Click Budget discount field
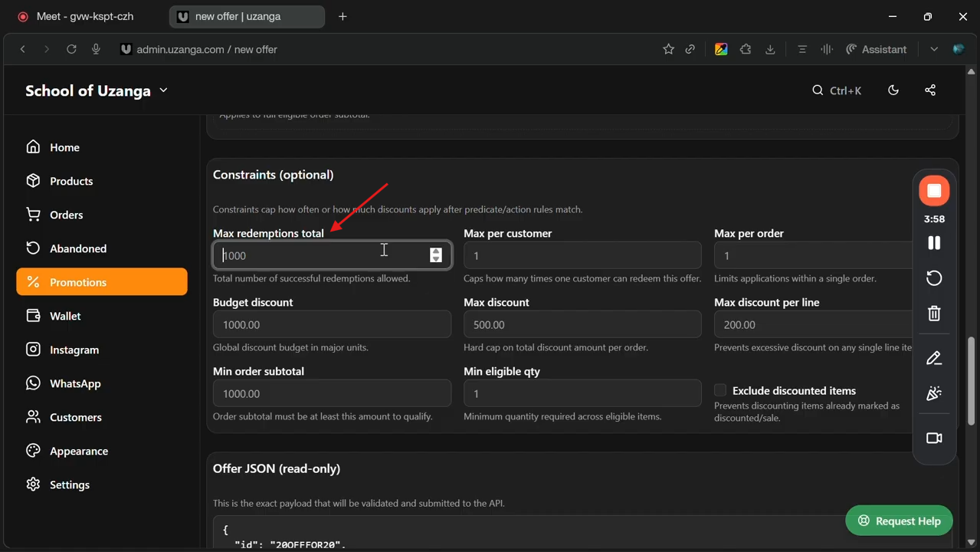Image resolution: width=980 pixels, height=552 pixels. pos(332,324)
